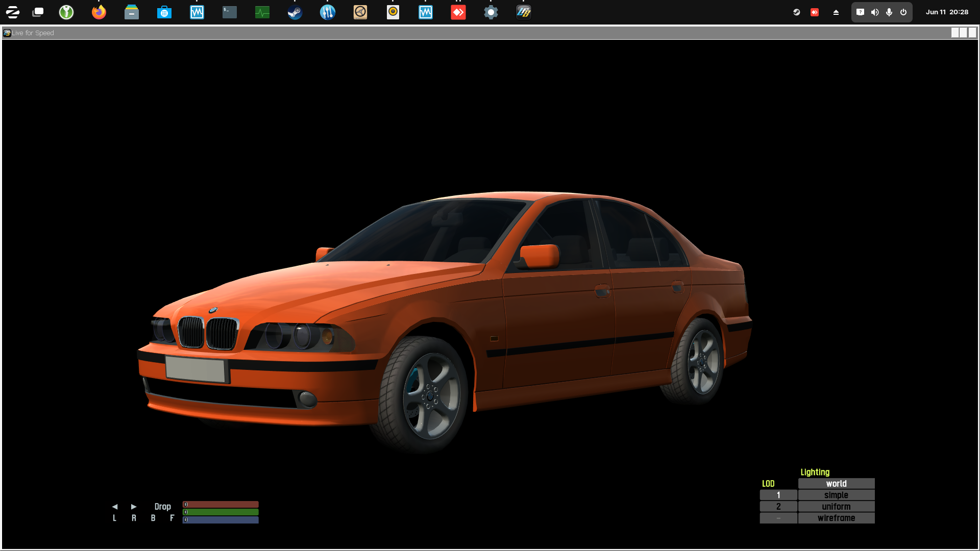The height and width of the screenshot is (551, 980).
Task: Open the steering wheel app in the taskbar
Action: [360, 12]
